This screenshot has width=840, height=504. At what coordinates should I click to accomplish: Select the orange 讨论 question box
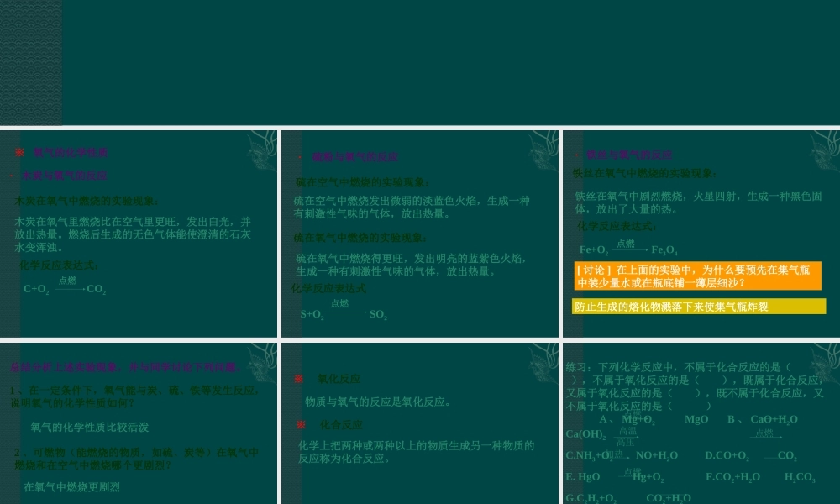pos(696,276)
